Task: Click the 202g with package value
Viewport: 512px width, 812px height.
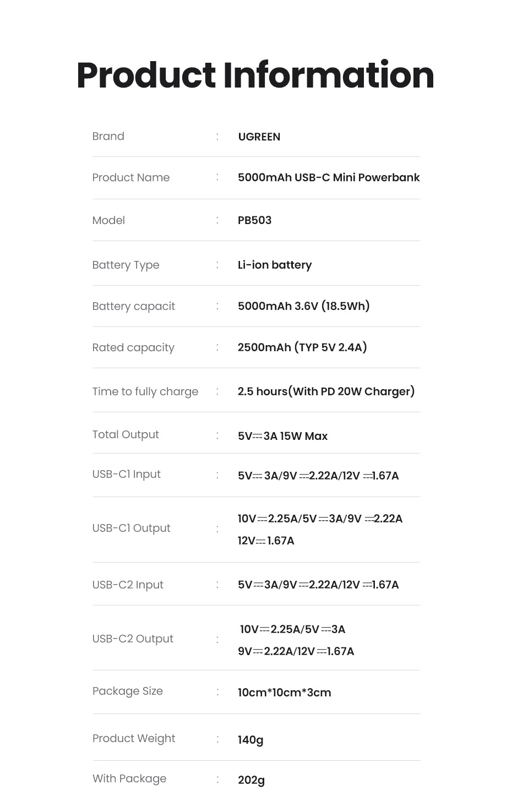Action: click(251, 780)
